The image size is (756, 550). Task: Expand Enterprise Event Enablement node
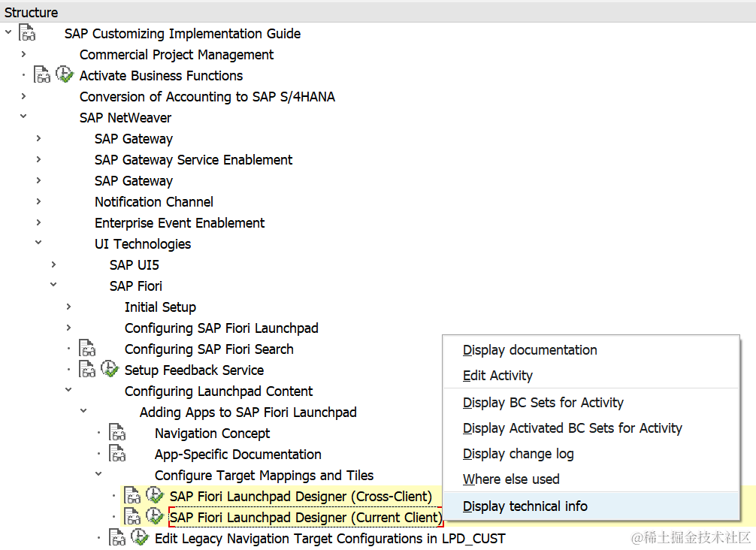38,222
